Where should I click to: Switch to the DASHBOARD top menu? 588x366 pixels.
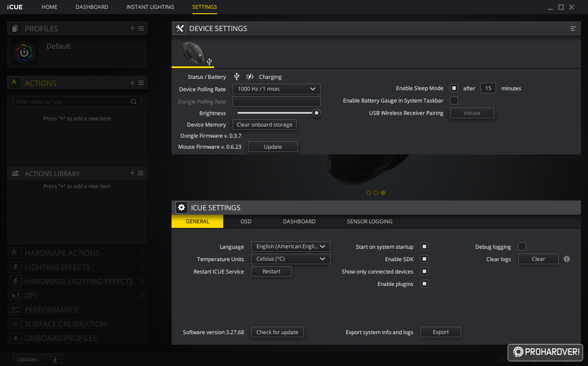point(92,7)
